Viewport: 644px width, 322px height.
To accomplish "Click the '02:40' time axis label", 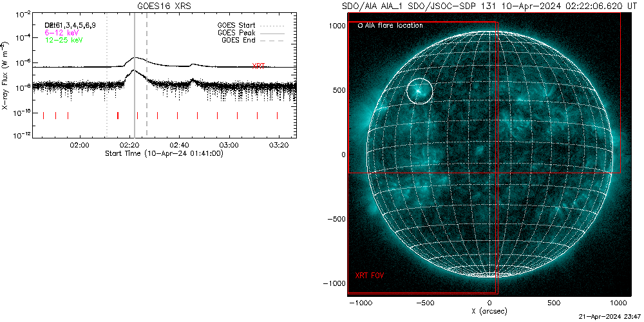I will click(180, 146).
